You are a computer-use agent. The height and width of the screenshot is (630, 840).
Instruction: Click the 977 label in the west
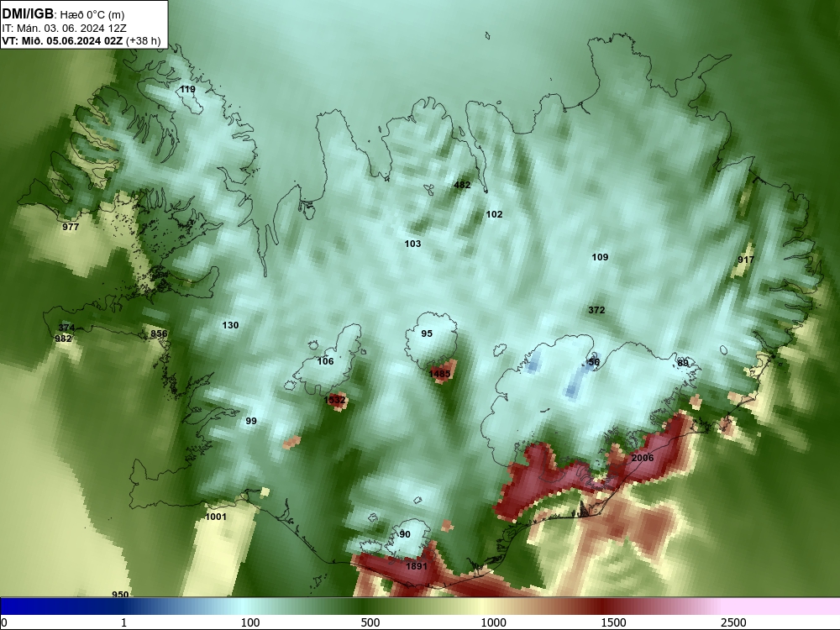pos(71,227)
